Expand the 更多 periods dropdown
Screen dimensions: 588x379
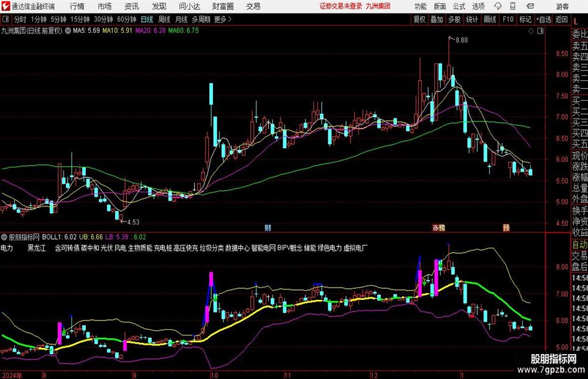[223, 19]
